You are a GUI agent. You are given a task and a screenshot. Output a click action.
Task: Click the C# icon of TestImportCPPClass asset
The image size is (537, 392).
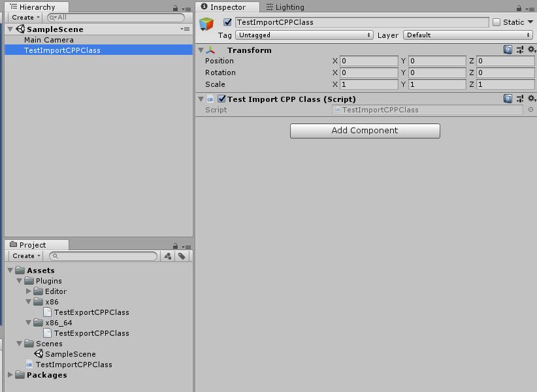click(29, 365)
